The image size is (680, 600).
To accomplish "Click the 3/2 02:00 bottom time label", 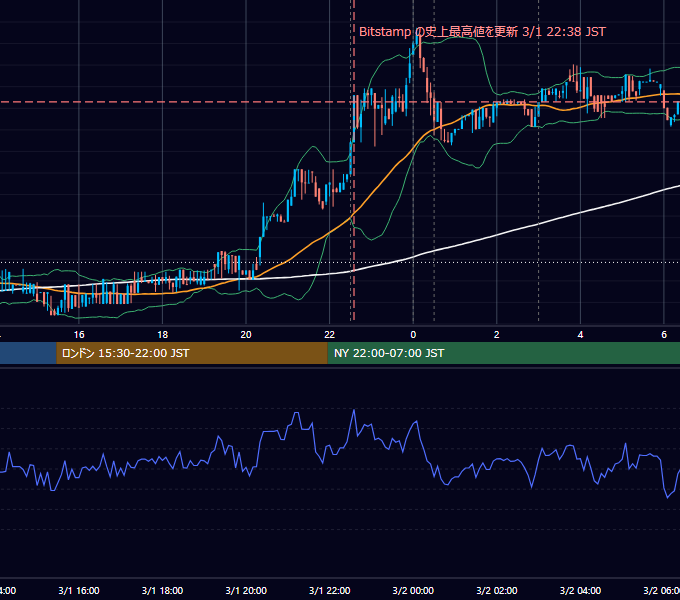I will 497,590.
